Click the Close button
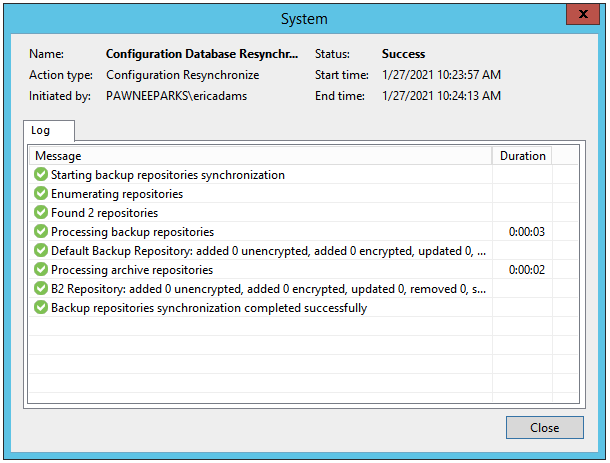Viewport: 610px width, 463px height. (545, 428)
